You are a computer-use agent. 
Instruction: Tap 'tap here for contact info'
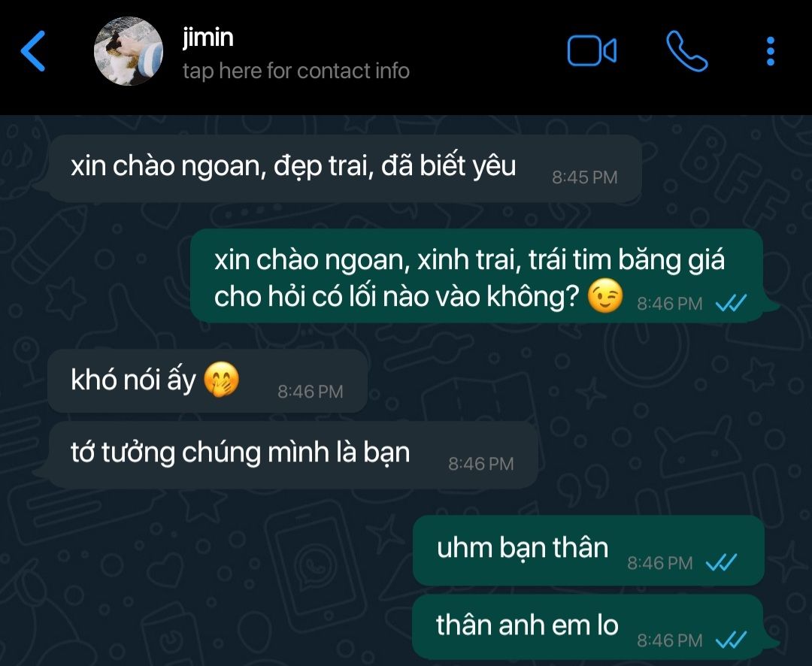click(x=295, y=71)
